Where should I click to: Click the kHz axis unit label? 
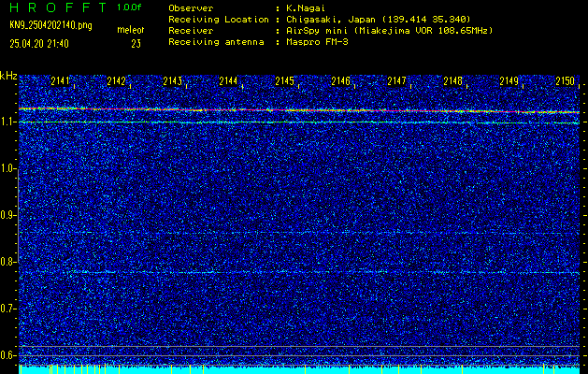[x=8, y=76]
